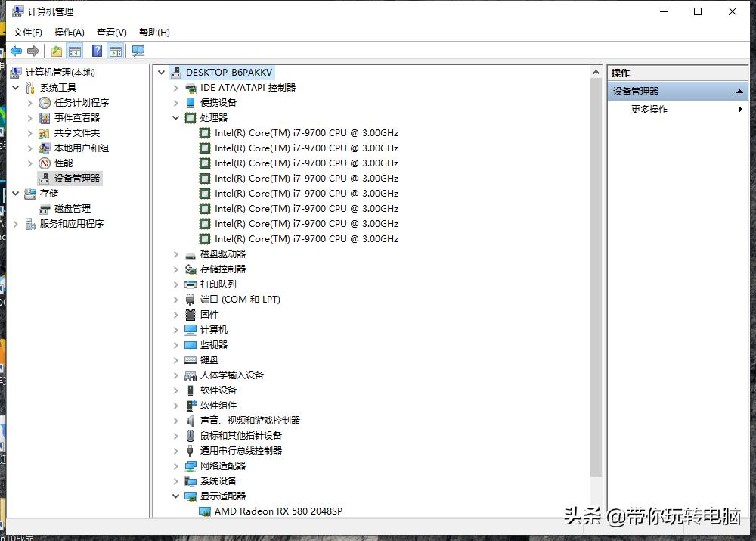Click 磁盘驱动器 drive icon
This screenshot has width=756, height=541.
point(191,254)
